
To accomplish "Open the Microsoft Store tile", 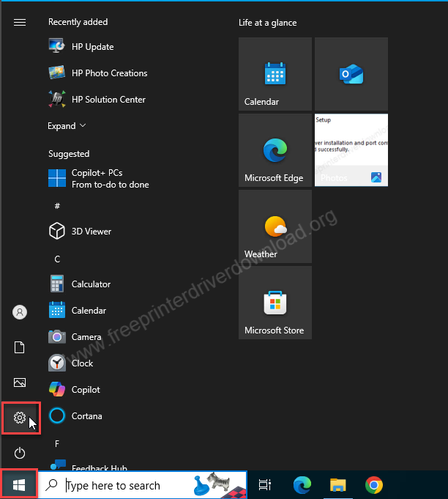I will coord(275,303).
